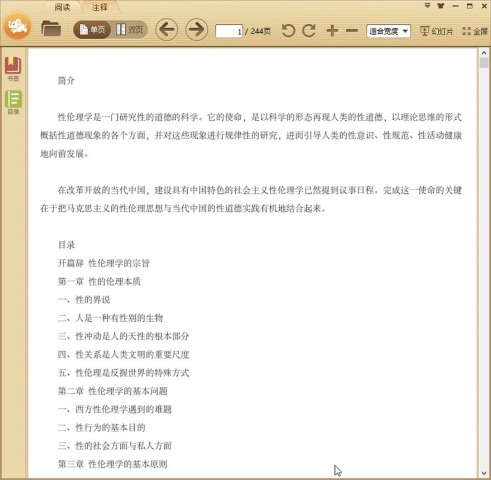Select the 阅读 tab
Image resolution: width=491 pixels, height=480 pixels.
(62, 7)
